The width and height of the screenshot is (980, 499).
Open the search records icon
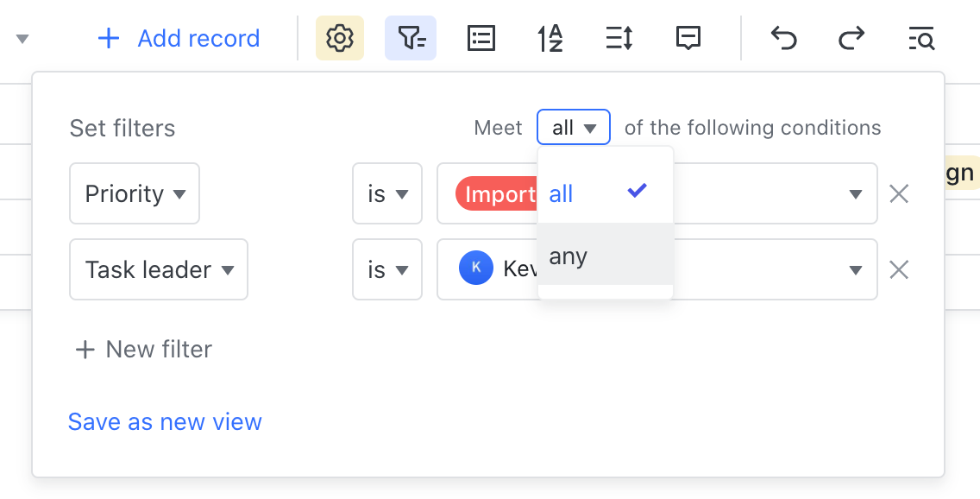(x=920, y=38)
